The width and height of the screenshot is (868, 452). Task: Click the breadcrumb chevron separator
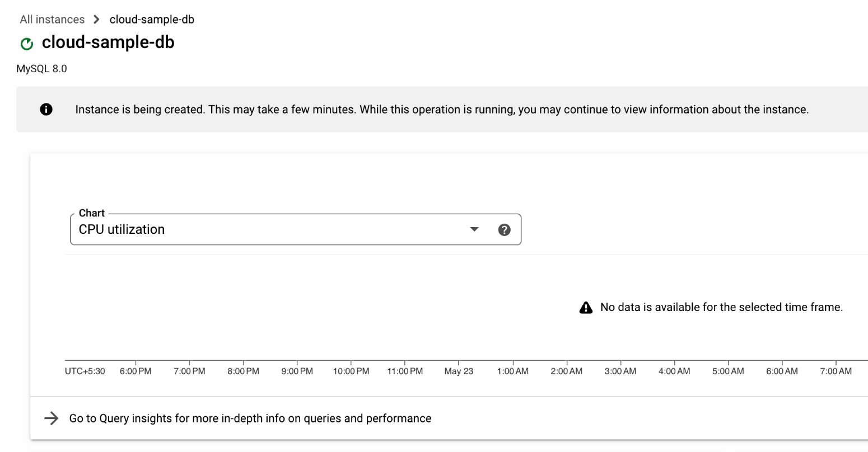pyautogui.click(x=96, y=20)
